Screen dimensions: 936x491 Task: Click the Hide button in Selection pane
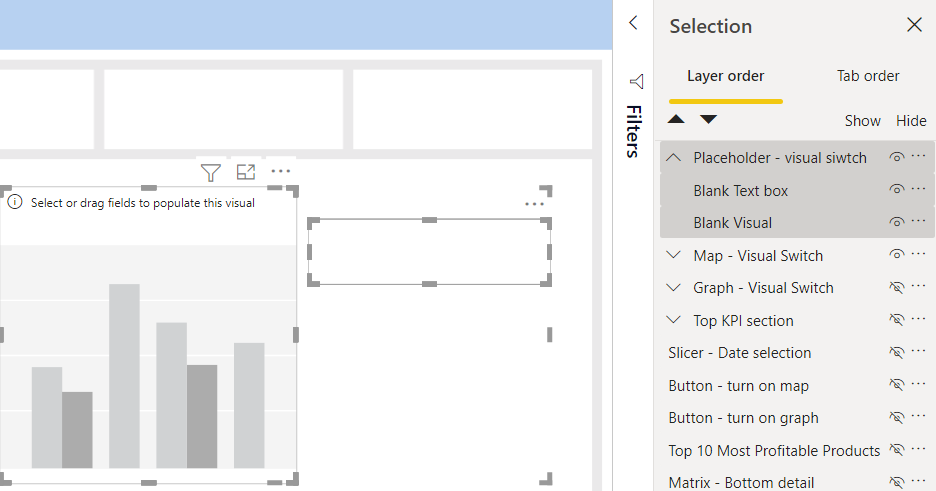(x=911, y=121)
